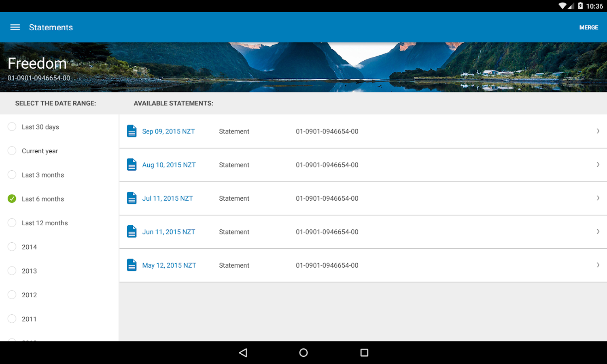Viewport: 607px width, 364px height.
Task: Tap the Statement type text in the Jun 11 row
Action: (234, 232)
